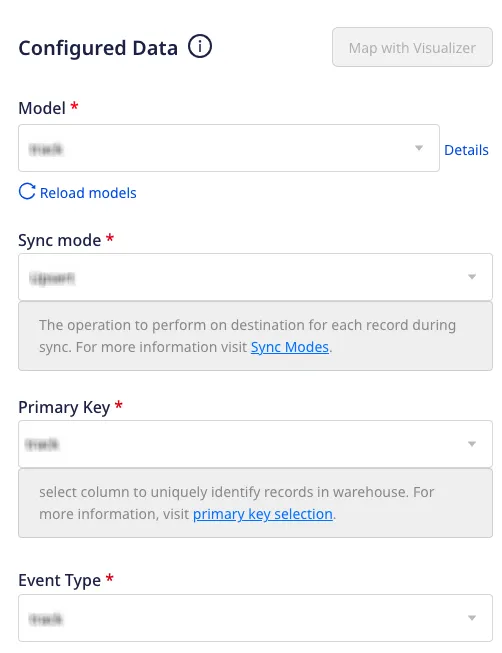The width and height of the screenshot is (502, 653).
Task: Click the circular reload arrow icon
Action: click(x=27, y=192)
